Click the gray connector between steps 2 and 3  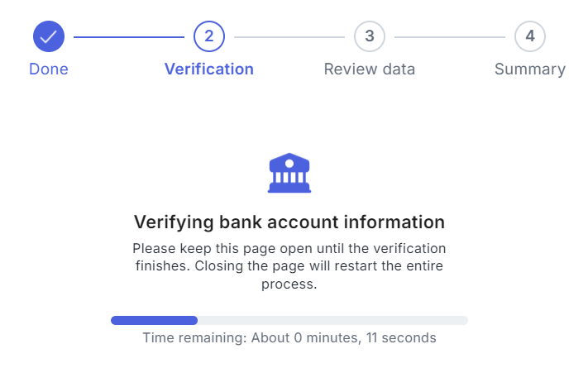point(289,36)
